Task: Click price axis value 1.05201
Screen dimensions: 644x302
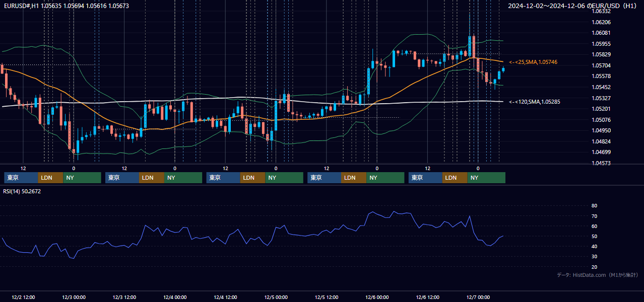Action: point(601,109)
